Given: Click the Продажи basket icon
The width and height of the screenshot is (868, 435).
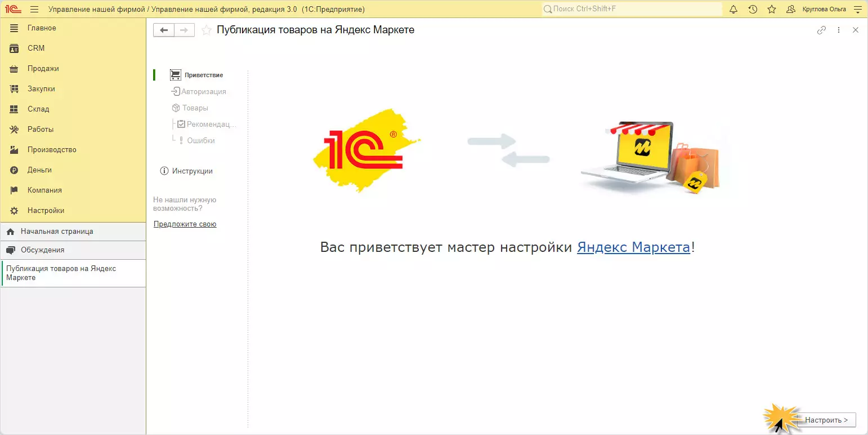Looking at the screenshot, I should [x=15, y=69].
